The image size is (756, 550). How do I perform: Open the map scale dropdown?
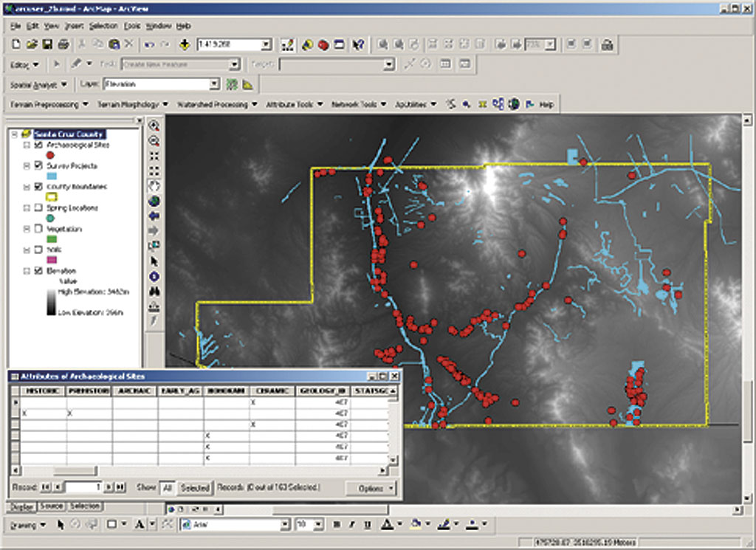(x=265, y=45)
